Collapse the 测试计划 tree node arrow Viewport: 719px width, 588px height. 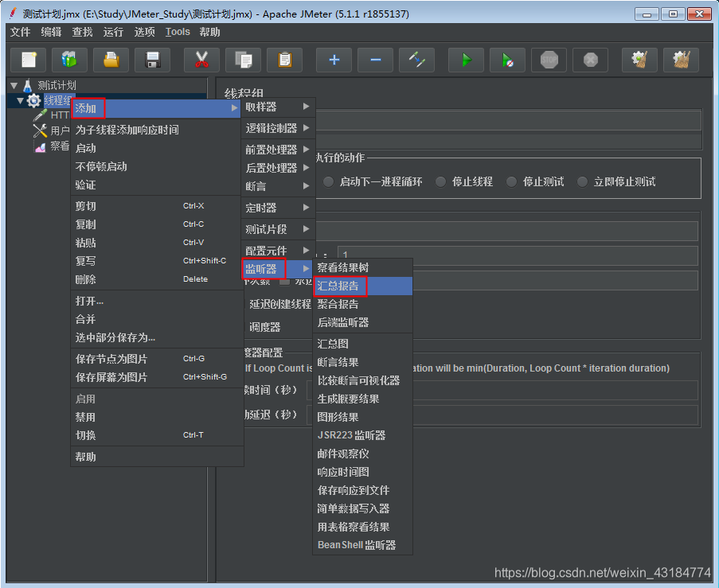coord(14,85)
